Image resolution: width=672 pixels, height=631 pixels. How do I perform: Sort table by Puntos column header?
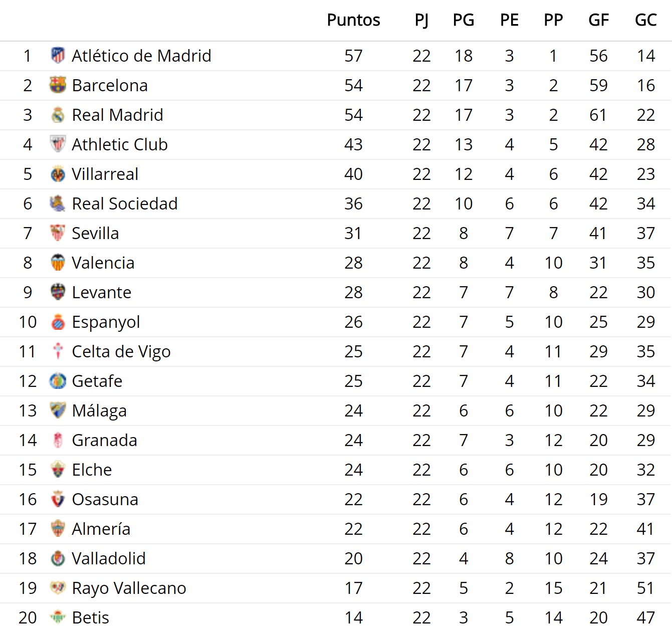pyautogui.click(x=353, y=20)
